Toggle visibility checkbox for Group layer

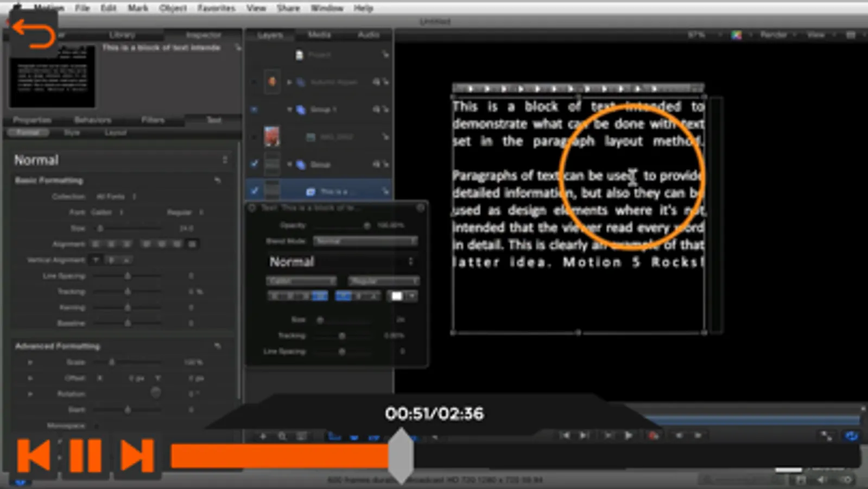254,163
